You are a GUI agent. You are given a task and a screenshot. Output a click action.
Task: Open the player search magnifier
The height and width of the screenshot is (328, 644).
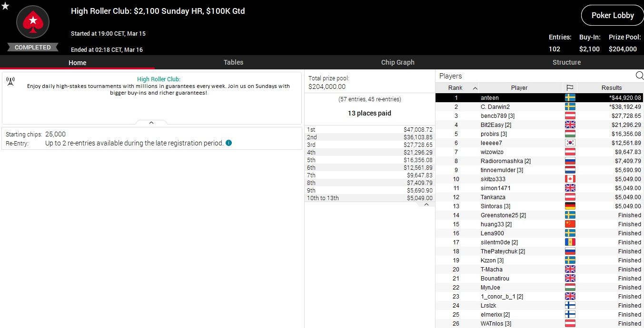pyautogui.click(x=639, y=76)
